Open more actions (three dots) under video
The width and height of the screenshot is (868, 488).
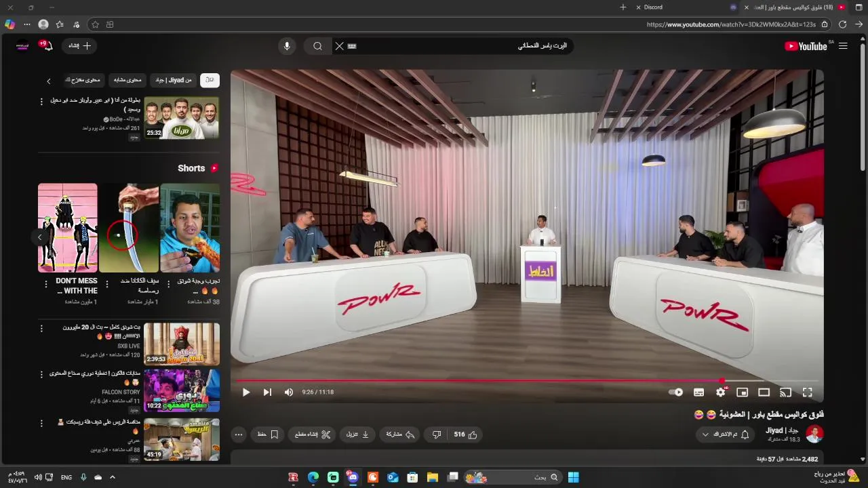pos(238,434)
